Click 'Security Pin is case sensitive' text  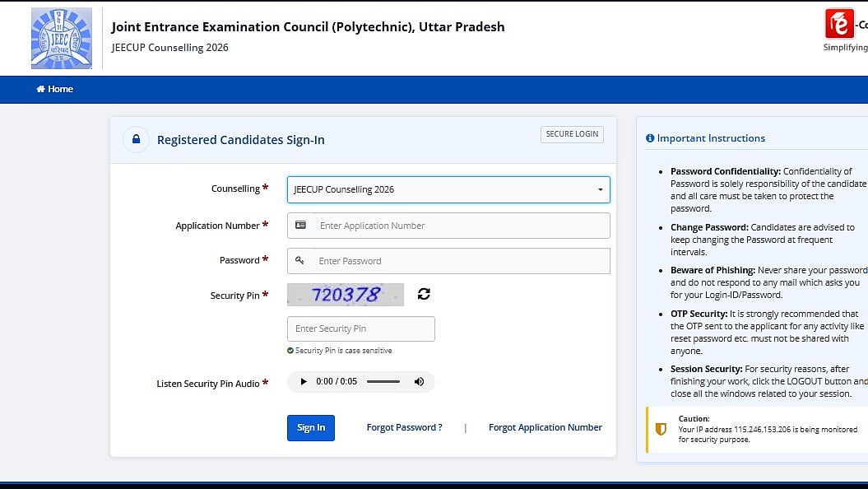(x=343, y=351)
